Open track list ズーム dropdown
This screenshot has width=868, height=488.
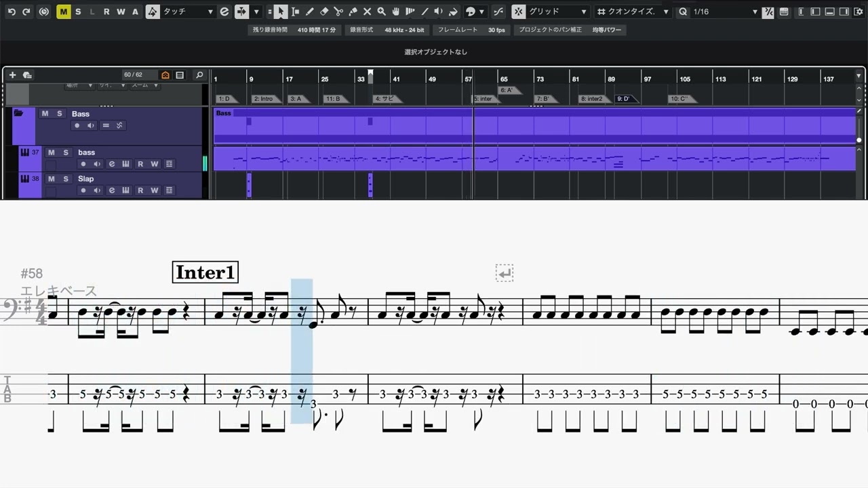[145, 86]
